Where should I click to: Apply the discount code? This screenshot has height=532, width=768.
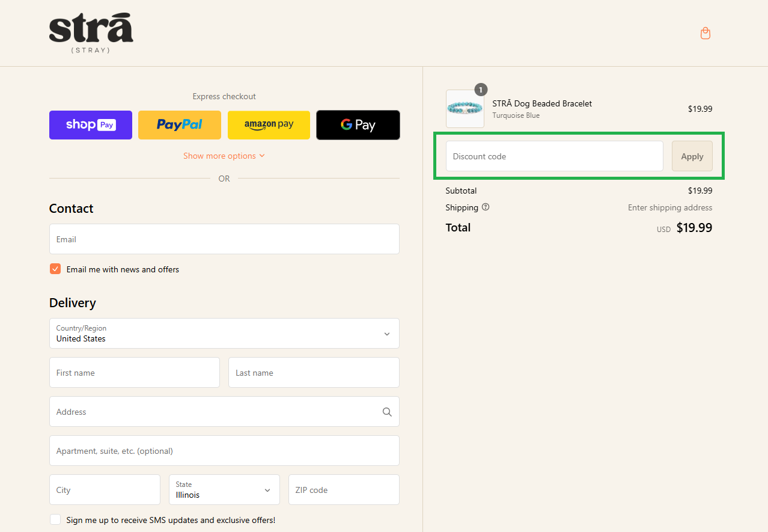point(692,156)
